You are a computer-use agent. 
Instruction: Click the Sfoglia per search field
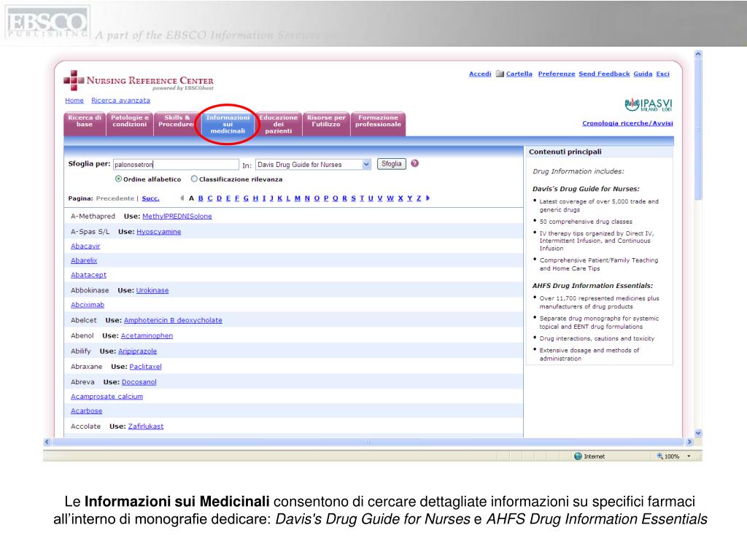pos(176,164)
